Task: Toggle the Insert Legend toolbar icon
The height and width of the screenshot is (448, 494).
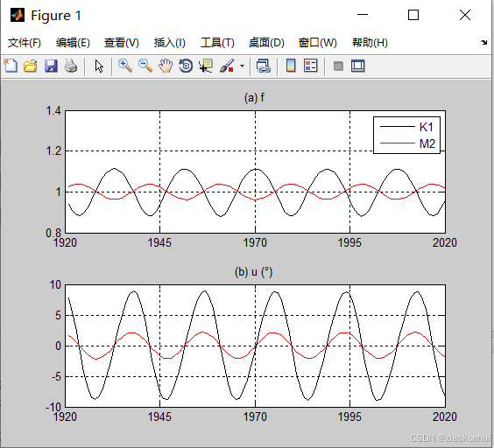Action: coord(311,66)
